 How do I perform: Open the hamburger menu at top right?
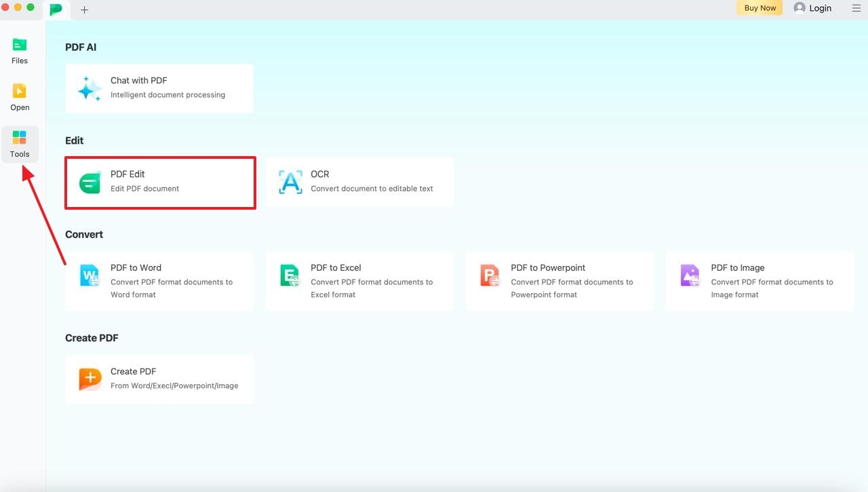pyautogui.click(x=856, y=8)
